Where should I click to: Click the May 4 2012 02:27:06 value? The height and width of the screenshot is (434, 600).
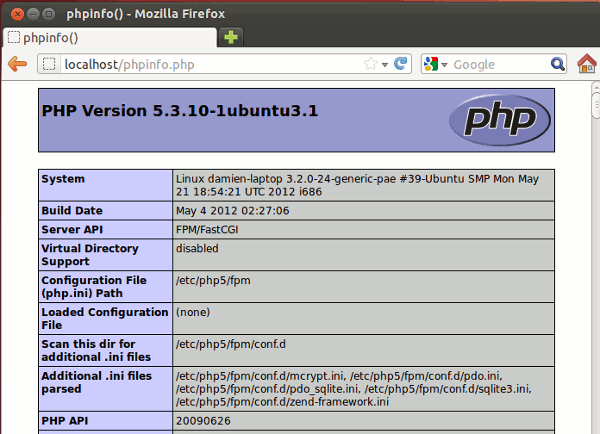232,210
